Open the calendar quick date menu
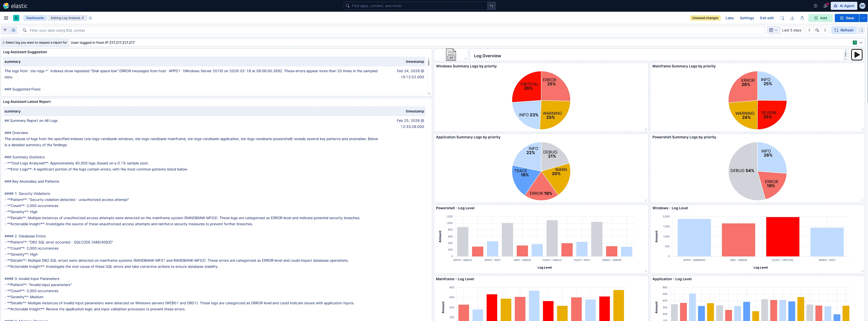This screenshot has width=868, height=321. point(773,30)
